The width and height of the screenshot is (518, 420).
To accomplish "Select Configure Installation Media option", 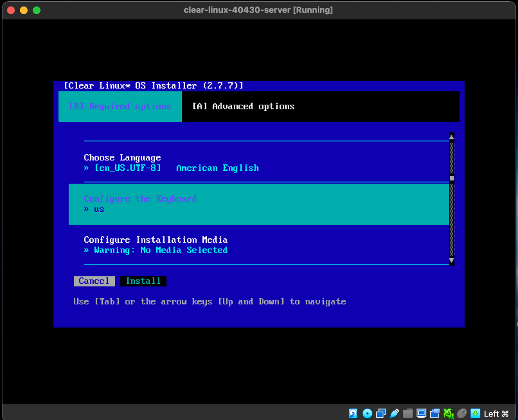I will point(173,244).
